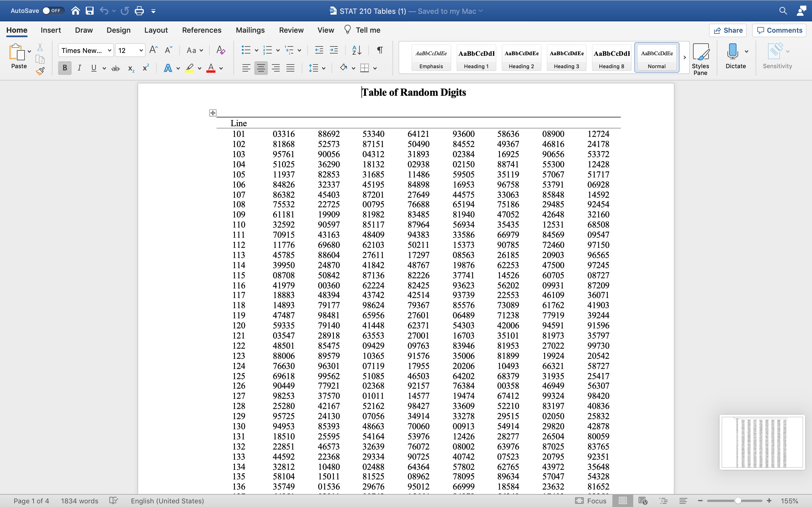Expand the styles gallery arrow
Screen dimensions: 812x507
click(x=685, y=57)
